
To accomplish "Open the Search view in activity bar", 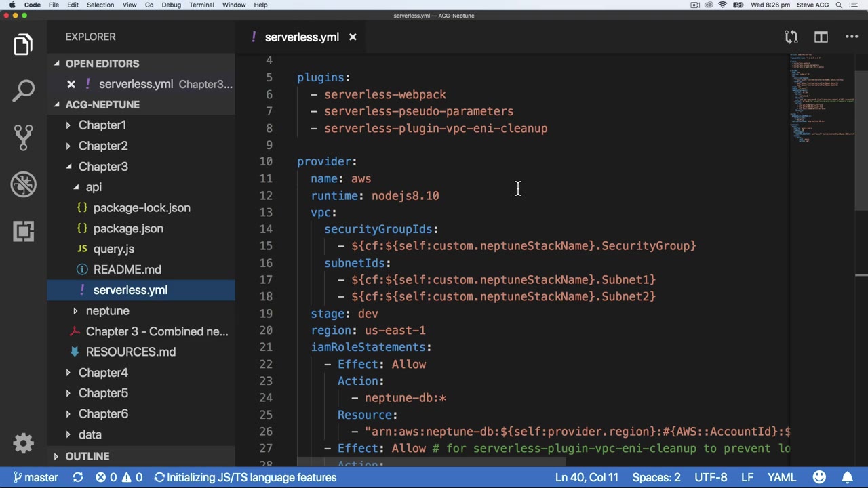I will coord(23,91).
